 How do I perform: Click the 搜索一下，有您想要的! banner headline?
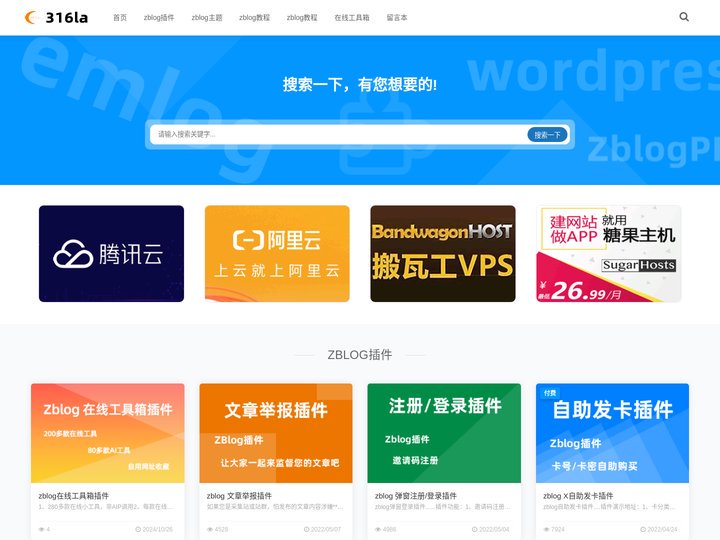point(360,84)
